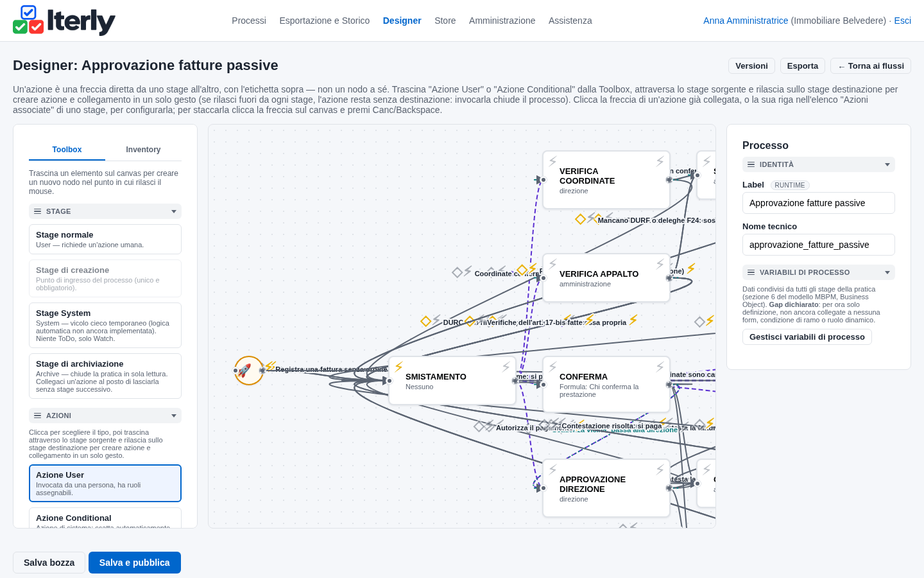
Task: Click right lightning icon on VERIFICA APPALTO node
Action: (x=660, y=264)
